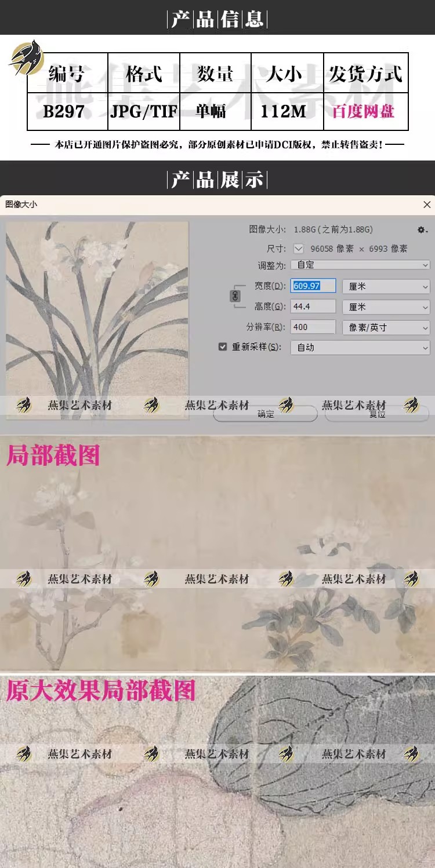Click the 编号 table header
The height and width of the screenshot is (868, 435).
pos(67,74)
